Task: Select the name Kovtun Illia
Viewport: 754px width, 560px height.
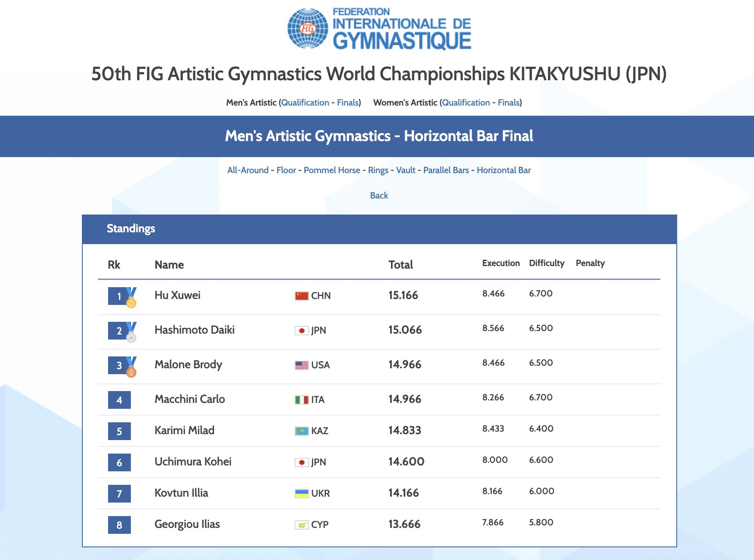Action: (x=182, y=493)
